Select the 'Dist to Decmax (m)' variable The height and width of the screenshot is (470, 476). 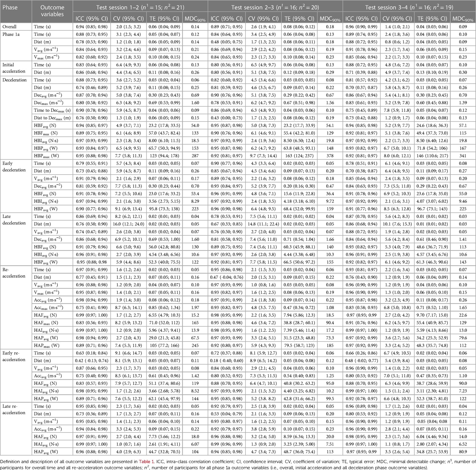(52, 118)
